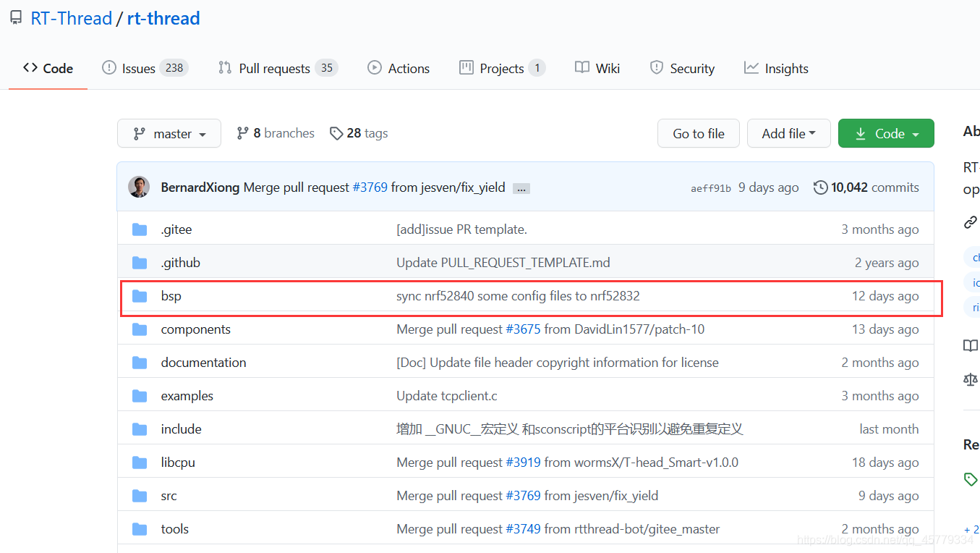The image size is (980, 553).
Task: Open the libcpu folder
Action: pyautogui.click(x=178, y=463)
